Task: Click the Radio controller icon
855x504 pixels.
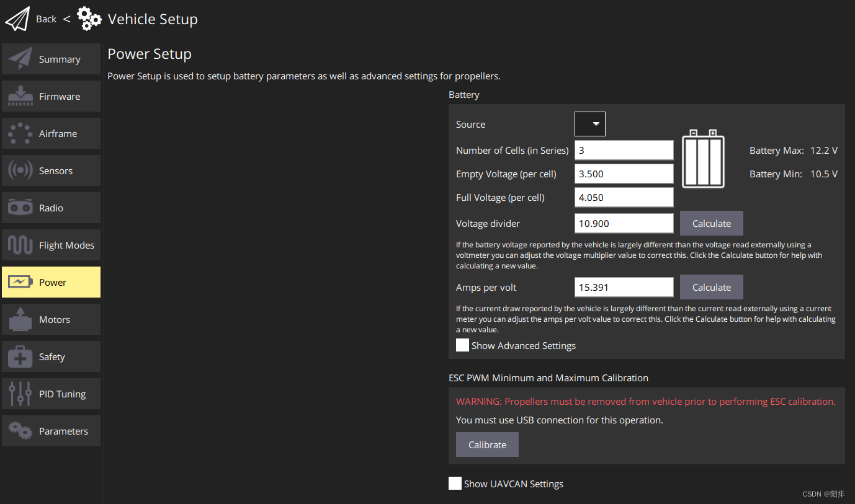Action: tap(20, 208)
